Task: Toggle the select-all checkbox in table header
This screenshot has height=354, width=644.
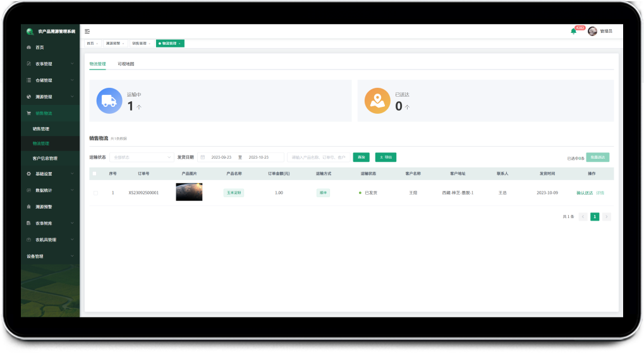Action: tap(95, 173)
